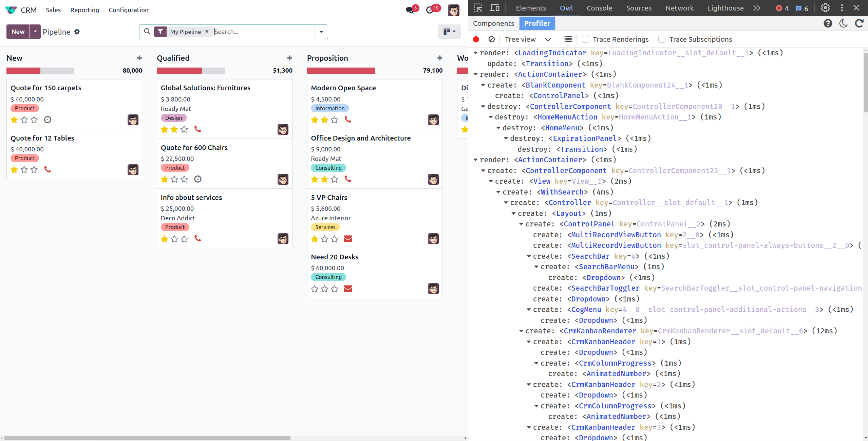Enable the Trace Renderings checkbox
868x441 pixels.
tap(585, 39)
